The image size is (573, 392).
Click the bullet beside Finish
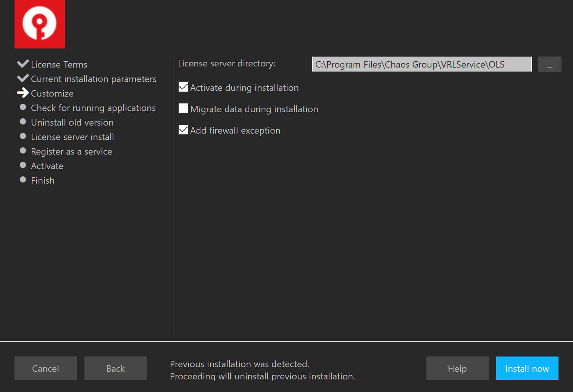point(23,179)
